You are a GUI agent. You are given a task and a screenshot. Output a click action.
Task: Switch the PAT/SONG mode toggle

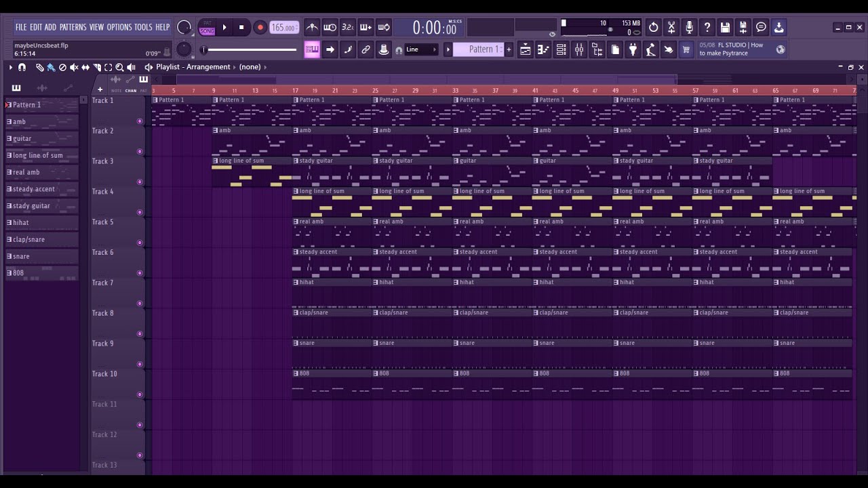pyautogui.click(x=207, y=27)
